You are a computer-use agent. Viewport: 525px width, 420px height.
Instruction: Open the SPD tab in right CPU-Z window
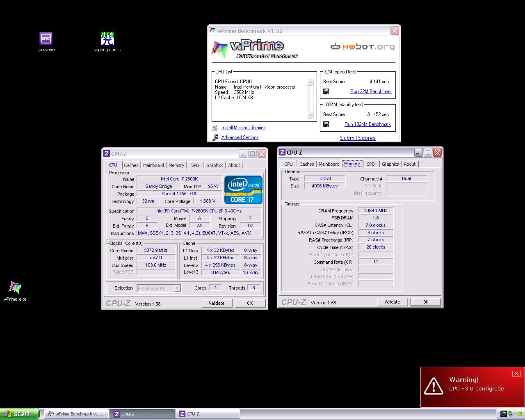click(x=371, y=164)
